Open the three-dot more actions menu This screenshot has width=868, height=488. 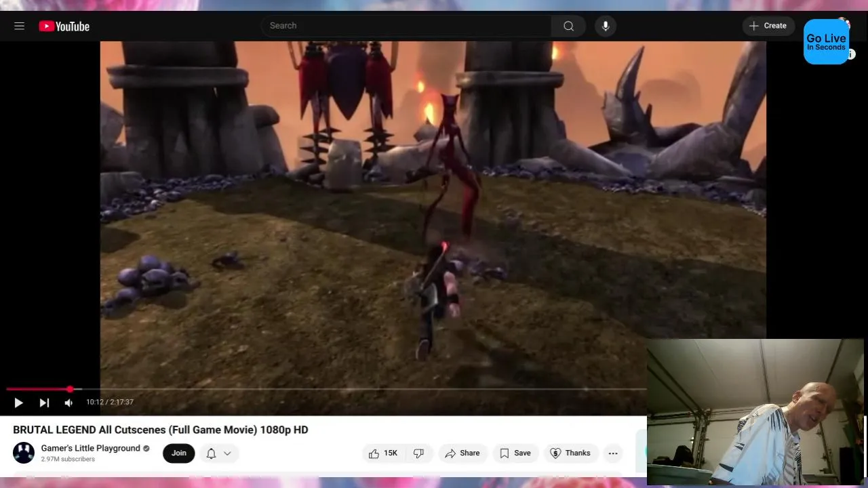click(613, 453)
